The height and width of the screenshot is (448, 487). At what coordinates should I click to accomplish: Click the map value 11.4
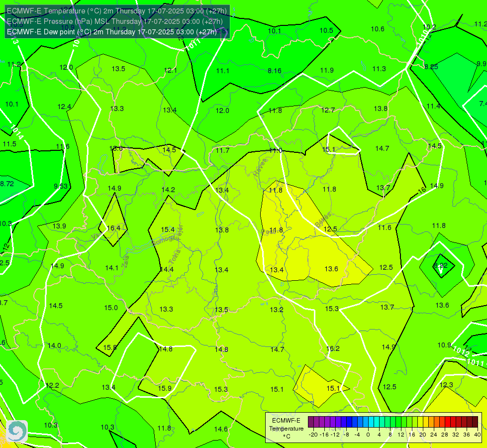pyautogui.click(x=433, y=107)
